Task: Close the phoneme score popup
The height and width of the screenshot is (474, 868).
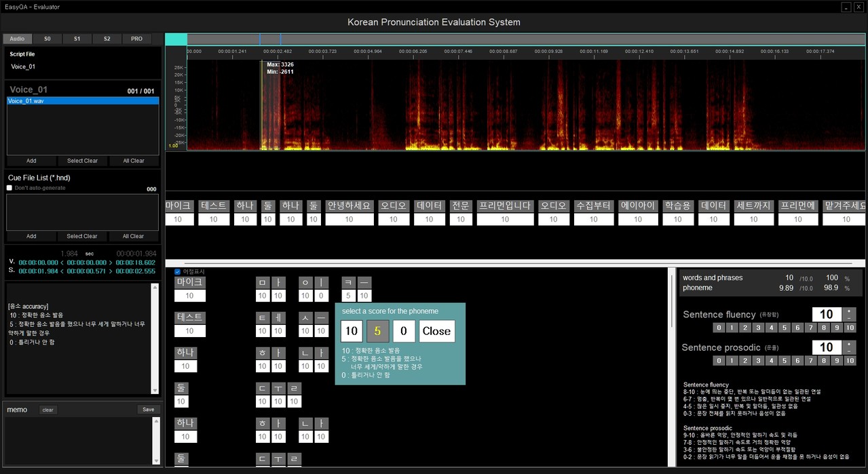Action: [x=436, y=331]
